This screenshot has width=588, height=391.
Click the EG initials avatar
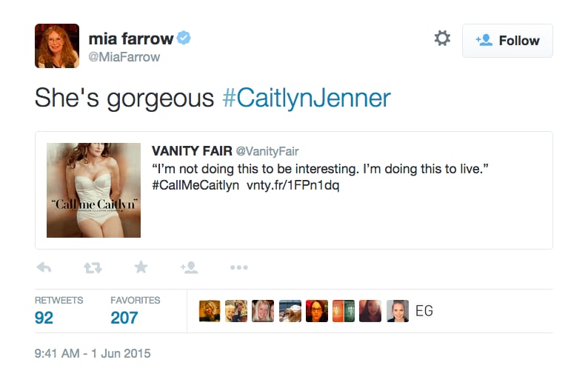(x=424, y=311)
